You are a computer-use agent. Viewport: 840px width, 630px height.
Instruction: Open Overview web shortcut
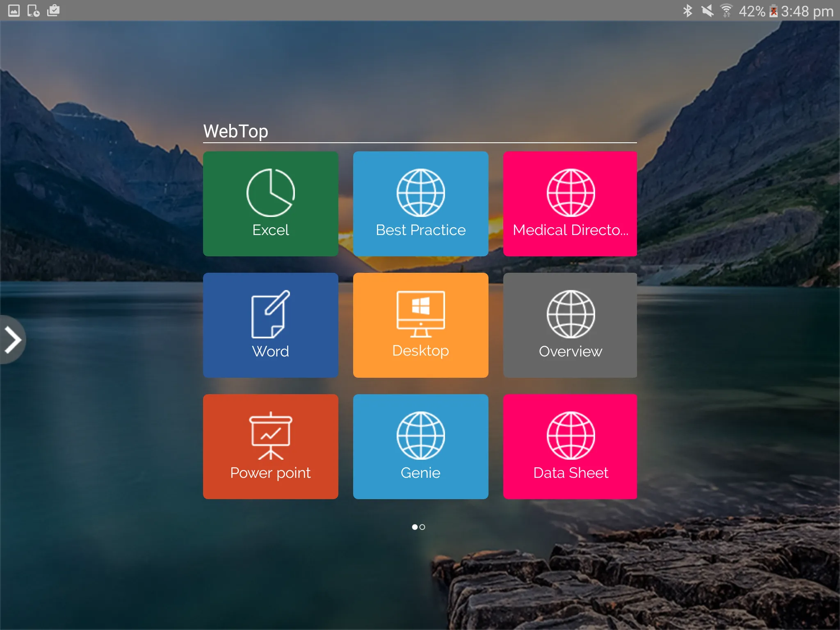[x=570, y=325]
